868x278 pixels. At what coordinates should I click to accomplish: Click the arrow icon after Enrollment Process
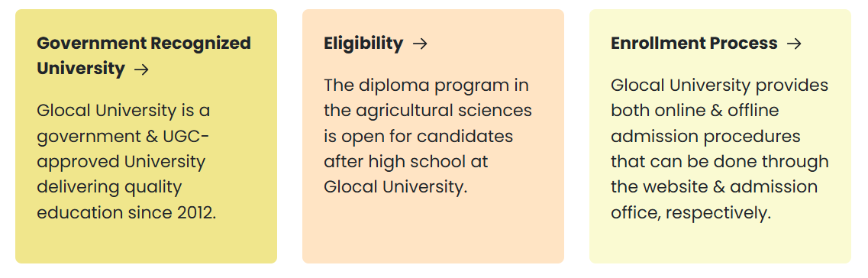coord(795,44)
